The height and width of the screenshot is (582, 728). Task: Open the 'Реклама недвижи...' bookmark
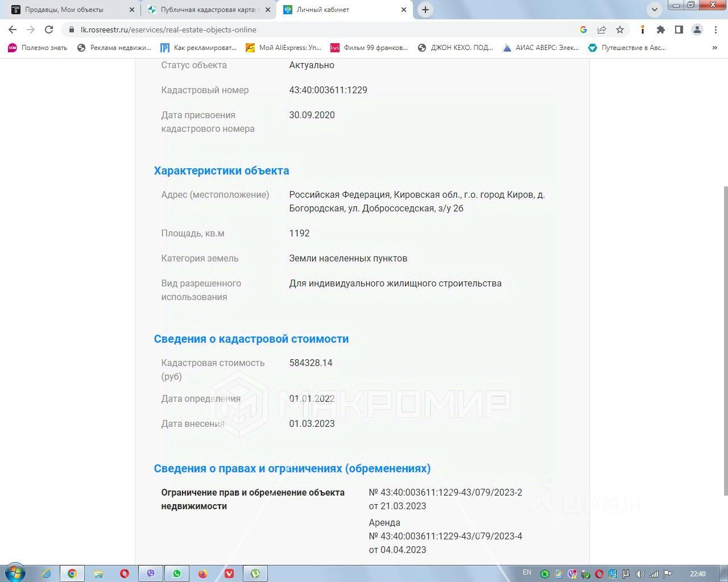pyautogui.click(x=114, y=48)
